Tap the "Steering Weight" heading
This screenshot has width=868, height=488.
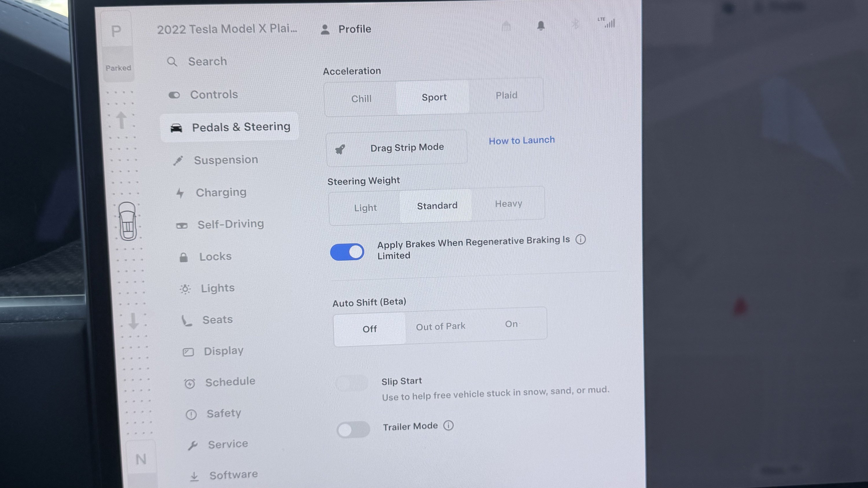(364, 181)
